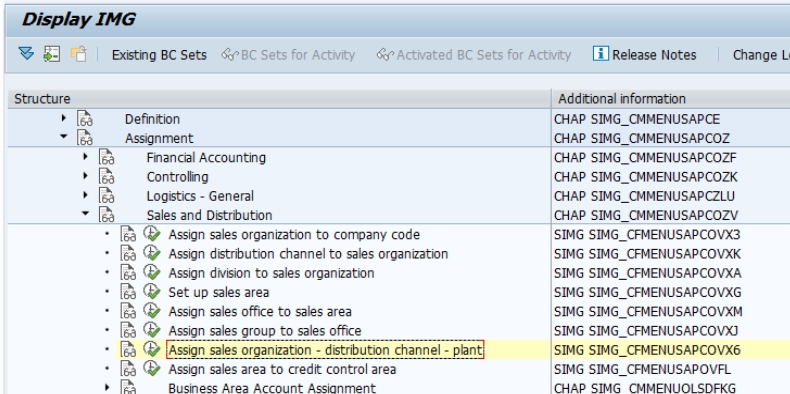
Task: Open documentation for Set up sales area
Action: click(x=128, y=292)
